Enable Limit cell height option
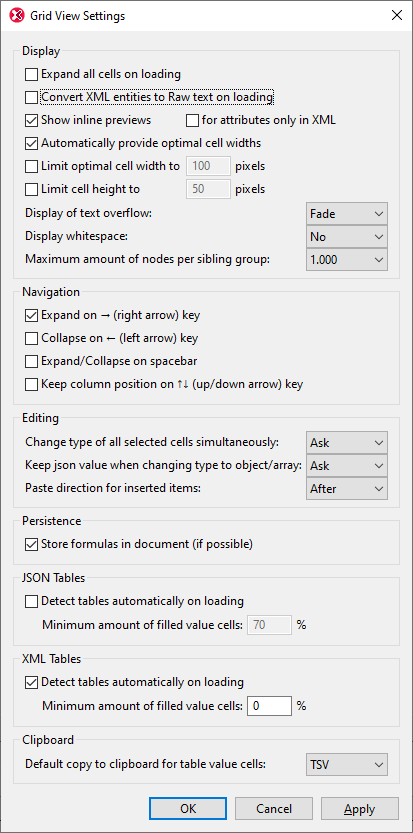 coord(32,189)
